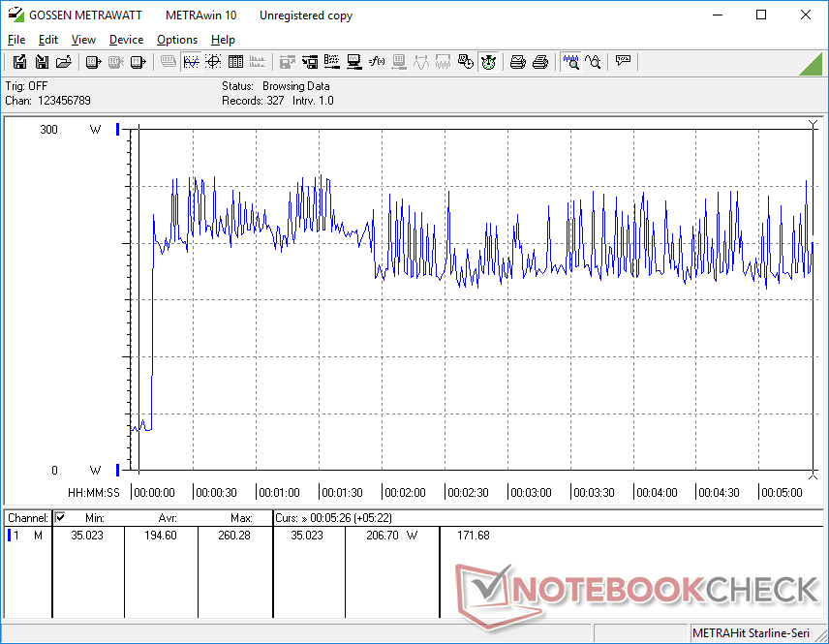The height and width of the screenshot is (644, 829).
Task: Click the print chart icon
Action: [517, 62]
